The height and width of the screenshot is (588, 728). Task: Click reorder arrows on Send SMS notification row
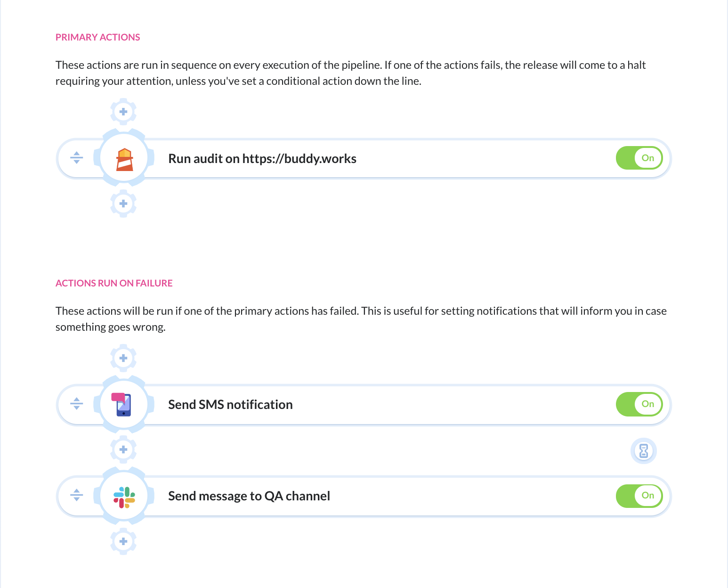point(77,404)
